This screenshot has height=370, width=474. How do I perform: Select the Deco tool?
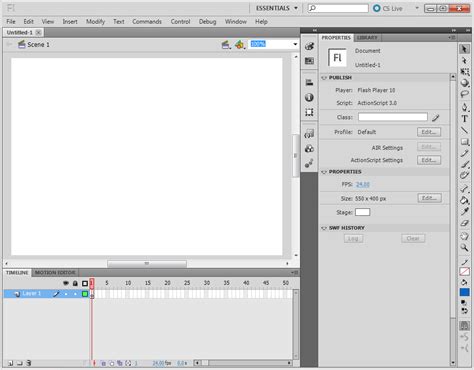464,176
